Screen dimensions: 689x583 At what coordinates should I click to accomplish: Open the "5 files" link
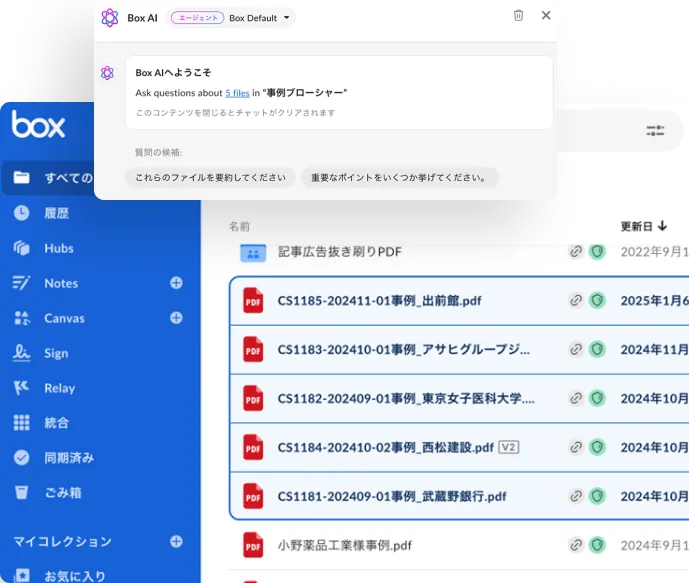point(237,93)
